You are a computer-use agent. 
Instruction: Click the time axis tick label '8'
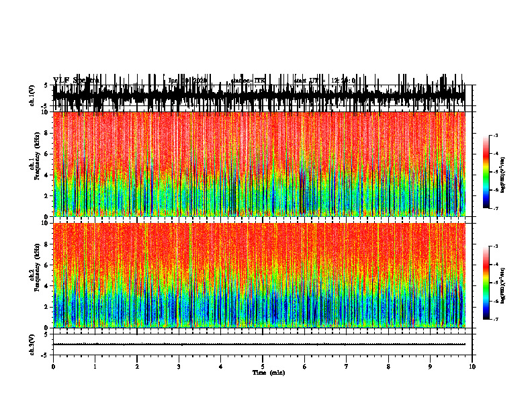pos(388,367)
